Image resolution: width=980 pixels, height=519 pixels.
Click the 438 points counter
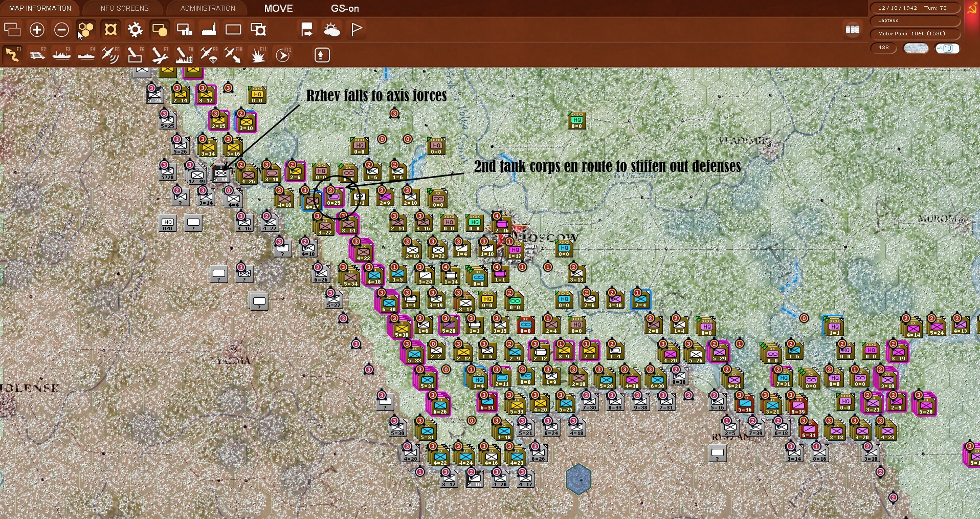click(x=884, y=48)
